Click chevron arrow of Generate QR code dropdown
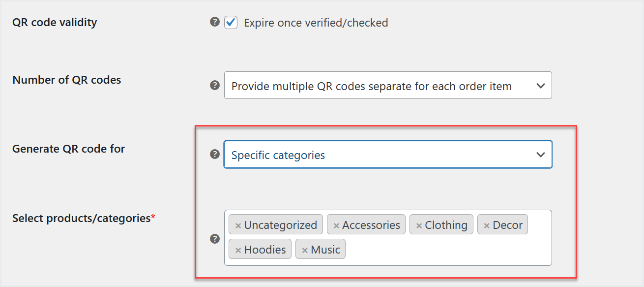The image size is (644, 287). coord(541,155)
